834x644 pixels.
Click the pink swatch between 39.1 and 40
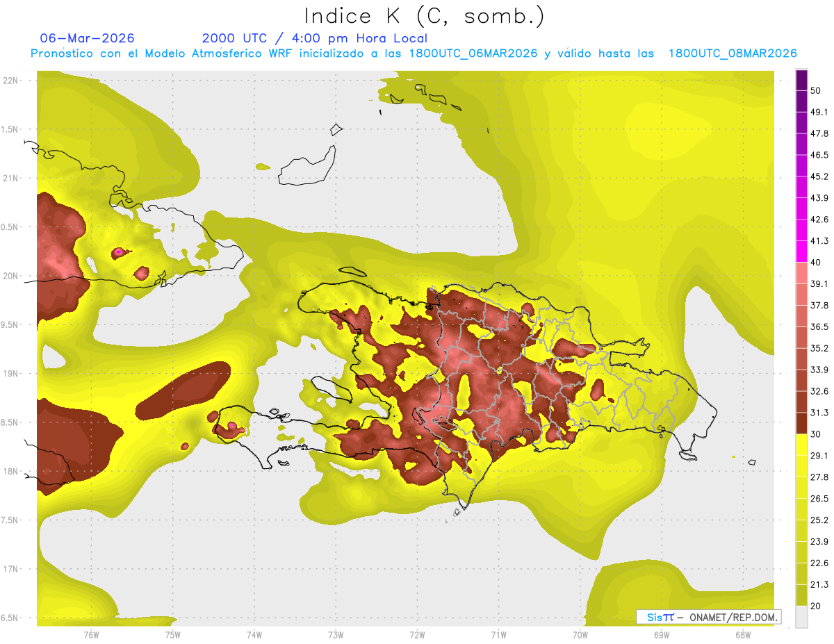(x=802, y=273)
